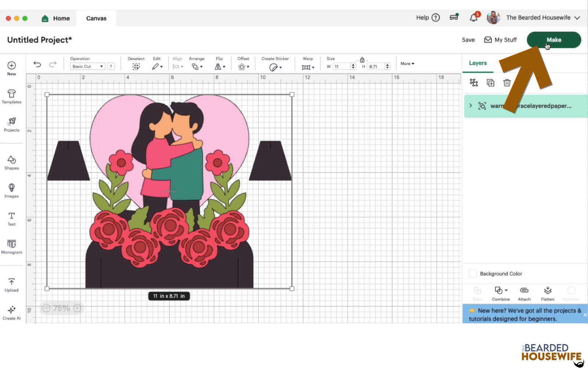Switch to the Home tab

[x=56, y=18]
